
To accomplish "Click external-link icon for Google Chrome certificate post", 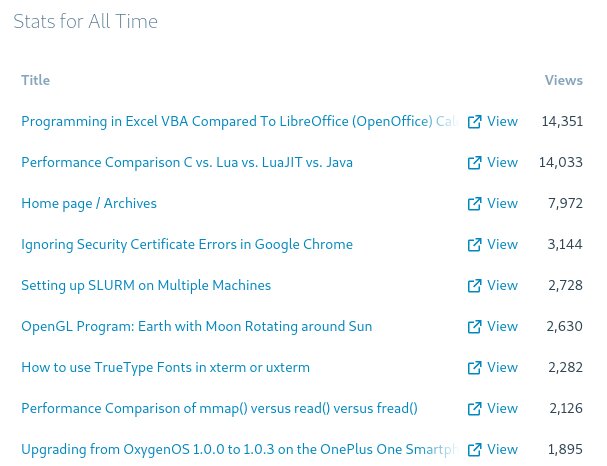I will [x=475, y=245].
